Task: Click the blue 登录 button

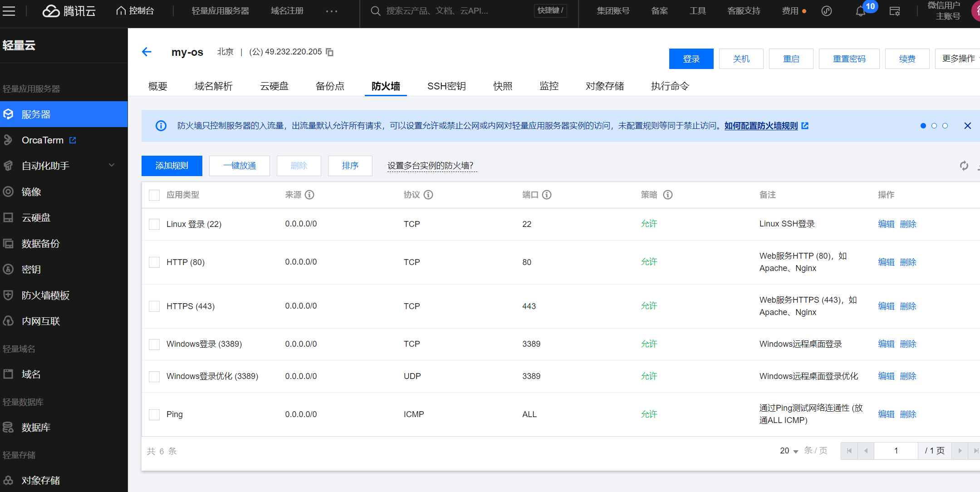Action: [x=691, y=59]
